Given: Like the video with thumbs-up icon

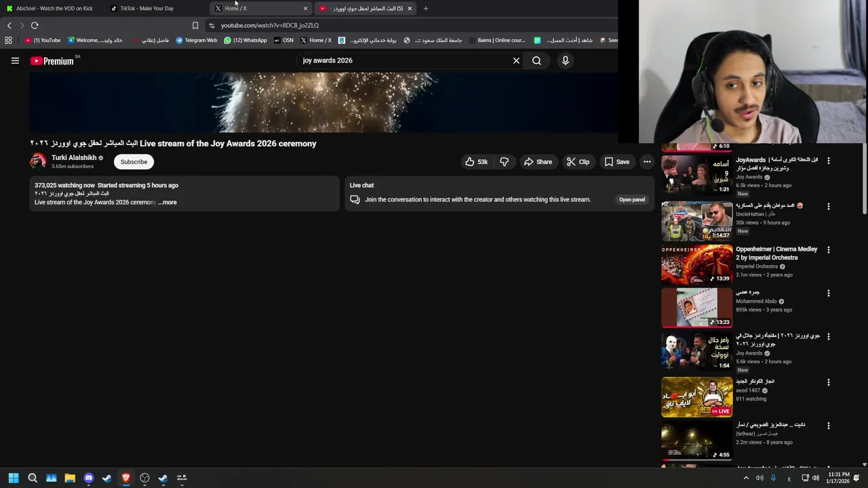Looking at the screenshot, I should [x=476, y=162].
